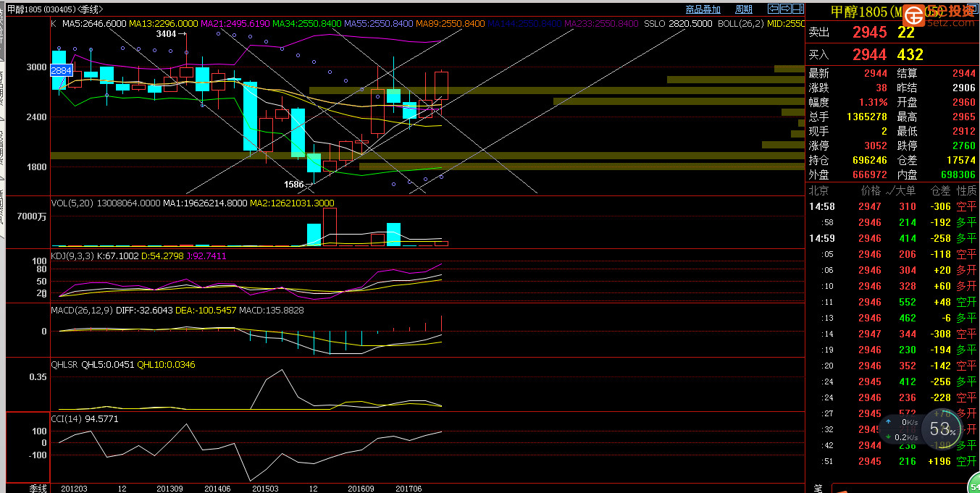Viewport: 980px width, 493px height.
Task: Open the 商品叠加 overlay link
Action: pos(703,9)
